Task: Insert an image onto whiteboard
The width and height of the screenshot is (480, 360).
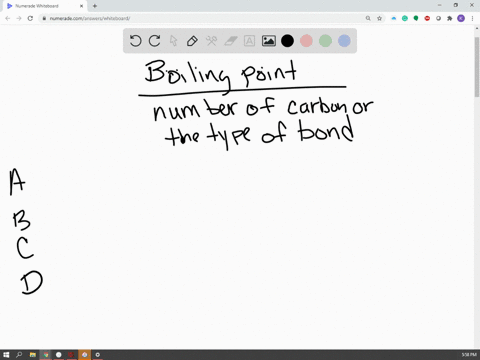Action: click(268, 41)
